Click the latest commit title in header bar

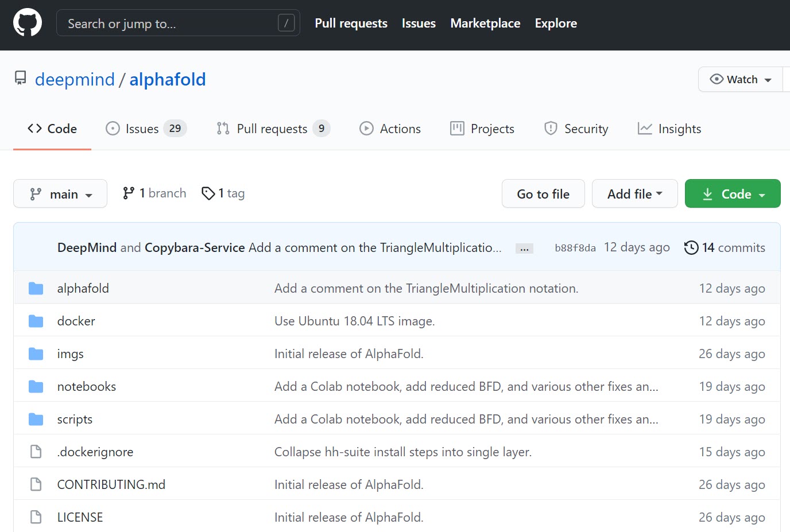tap(375, 247)
